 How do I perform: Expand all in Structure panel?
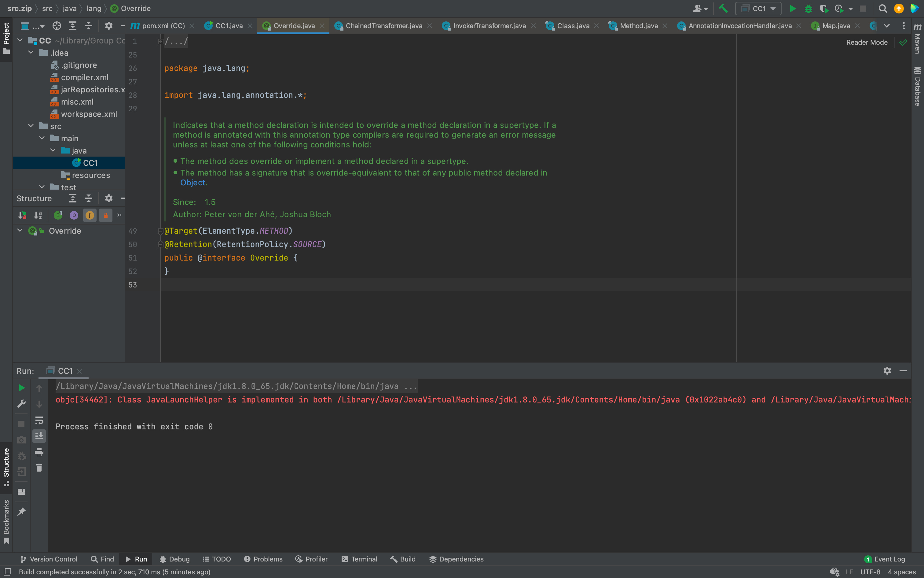pyautogui.click(x=72, y=198)
